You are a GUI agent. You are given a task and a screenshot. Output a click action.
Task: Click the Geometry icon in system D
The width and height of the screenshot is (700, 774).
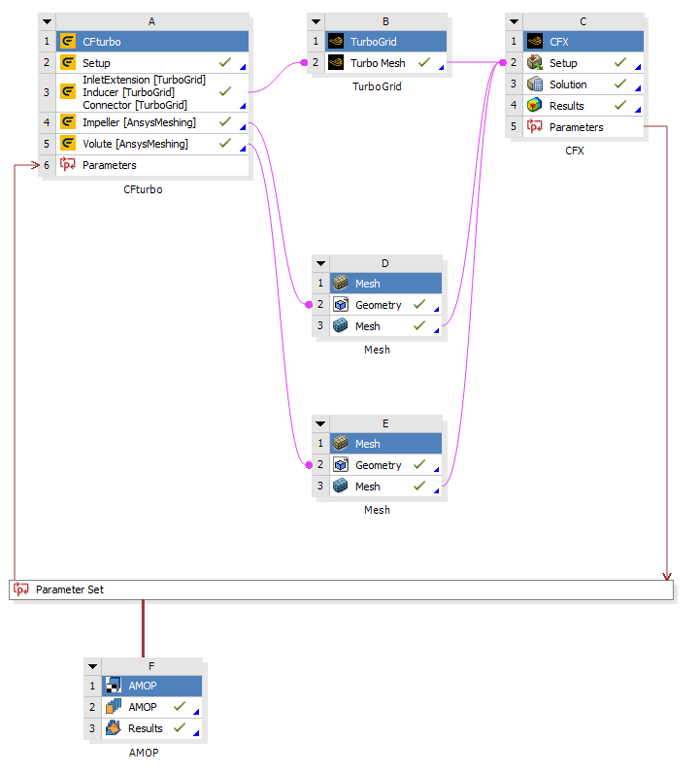[341, 305]
